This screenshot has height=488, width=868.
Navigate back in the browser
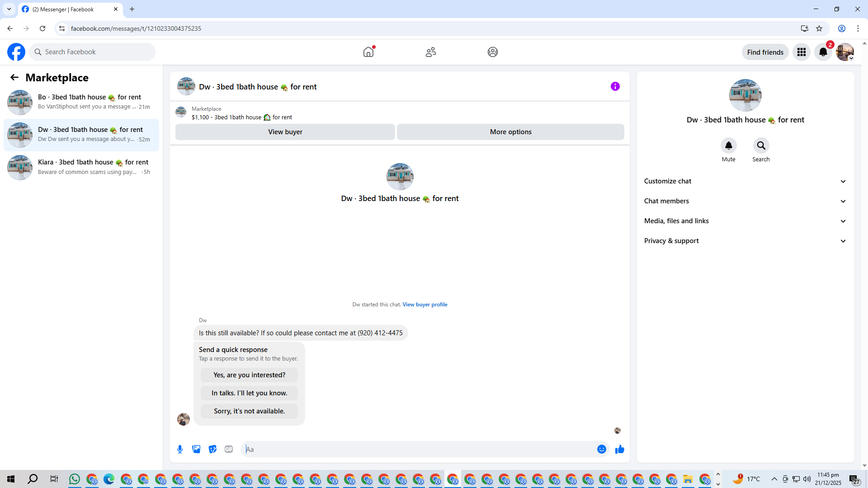pos(10,28)
